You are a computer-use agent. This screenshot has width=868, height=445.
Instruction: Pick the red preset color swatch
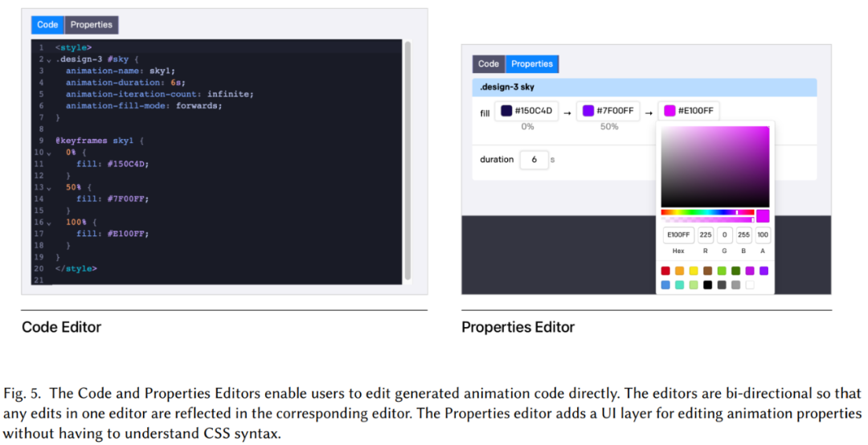coord(665,271)
